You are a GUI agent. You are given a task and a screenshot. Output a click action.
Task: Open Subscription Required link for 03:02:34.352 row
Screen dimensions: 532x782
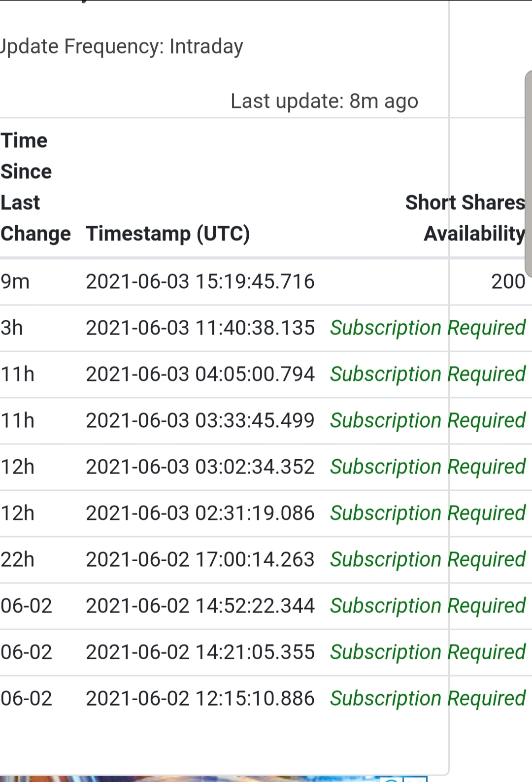coord(428,467)
